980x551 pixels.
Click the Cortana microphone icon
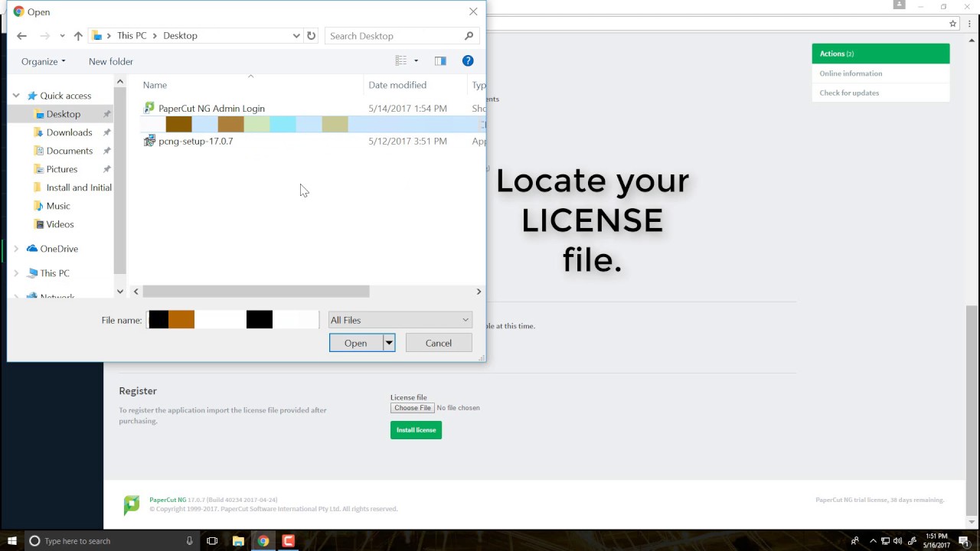click(x=189, y=541)
